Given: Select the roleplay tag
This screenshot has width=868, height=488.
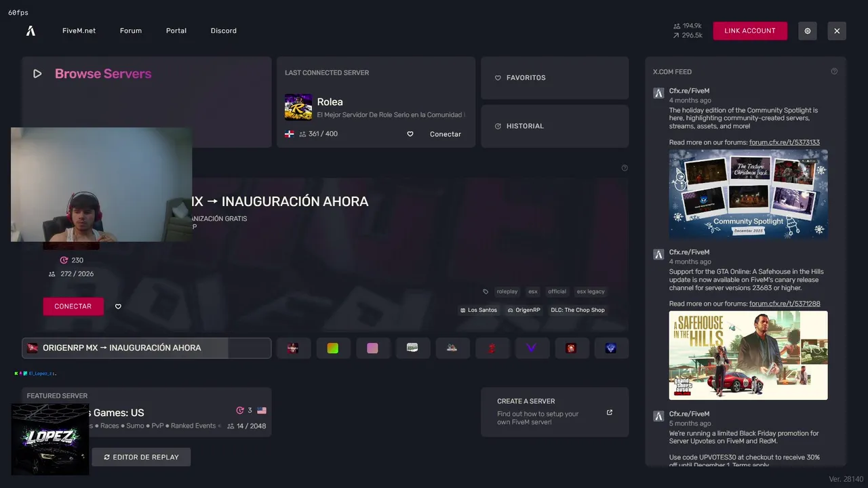Looking at the screenshot, I should coord(507,291).
